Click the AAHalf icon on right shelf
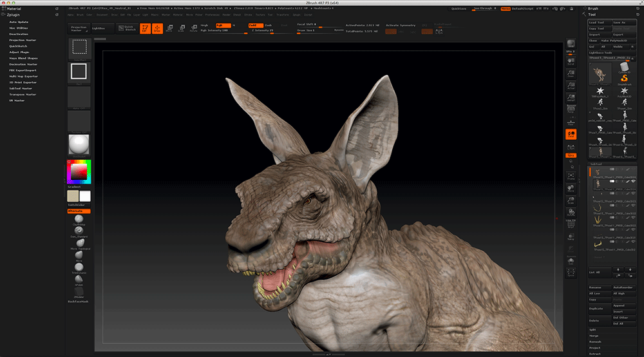The width and height of the screenshot is (644, 357). (571, 97)
